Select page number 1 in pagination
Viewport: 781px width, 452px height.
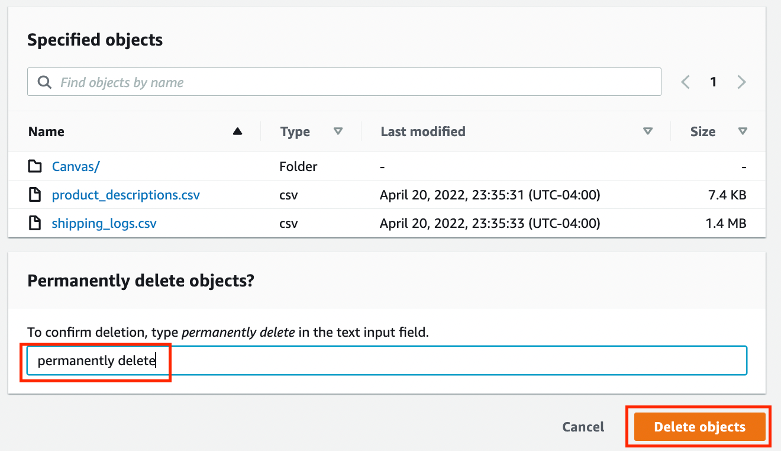713,82
